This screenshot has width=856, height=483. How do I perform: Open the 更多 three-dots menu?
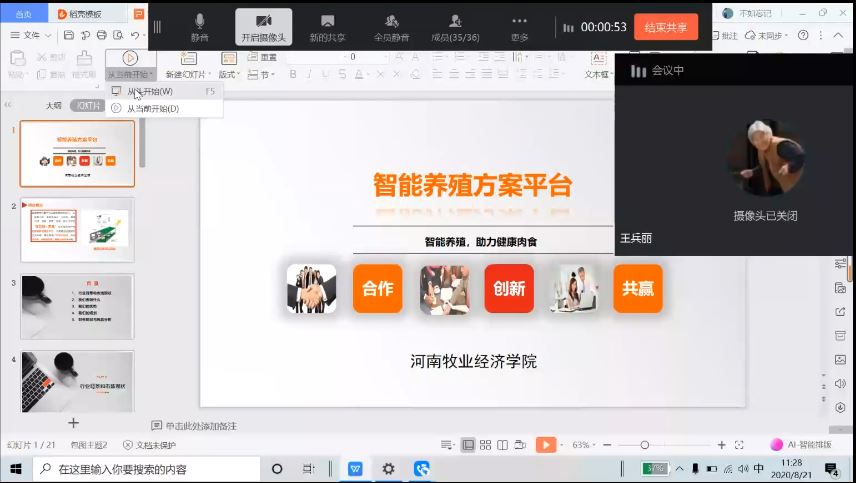[x=519, y=26]
